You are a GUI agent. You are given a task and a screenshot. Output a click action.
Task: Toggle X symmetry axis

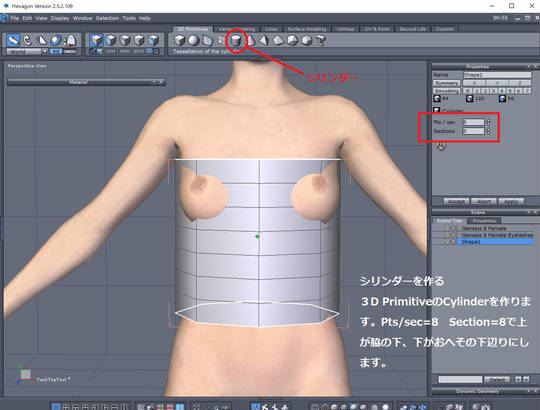click(474, 83)
